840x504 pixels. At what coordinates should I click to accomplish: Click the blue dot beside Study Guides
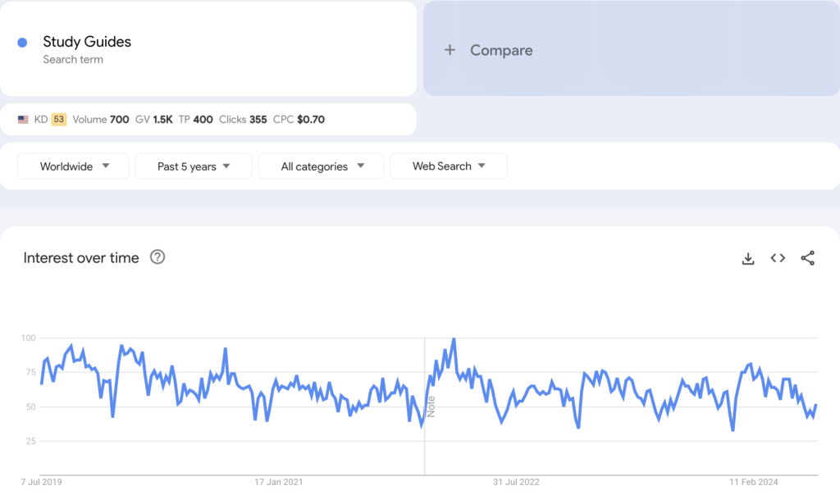click(x=23, y=43)
